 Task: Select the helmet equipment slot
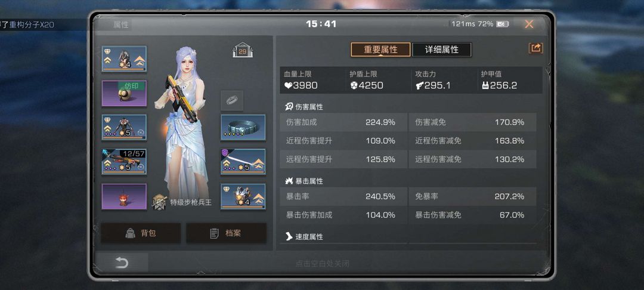click(x=124, y=58)
